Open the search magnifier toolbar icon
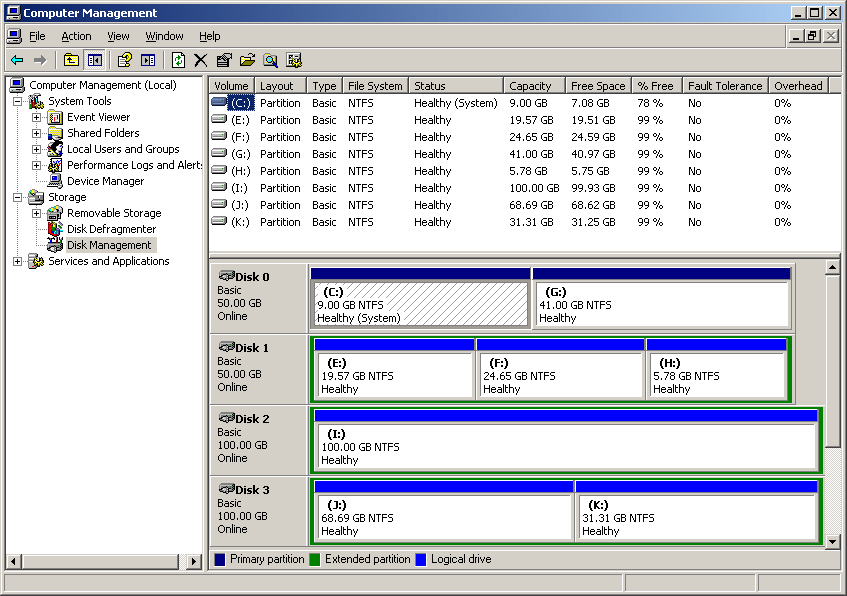Viewport: 847px width, 596px height. coord(271,60)
